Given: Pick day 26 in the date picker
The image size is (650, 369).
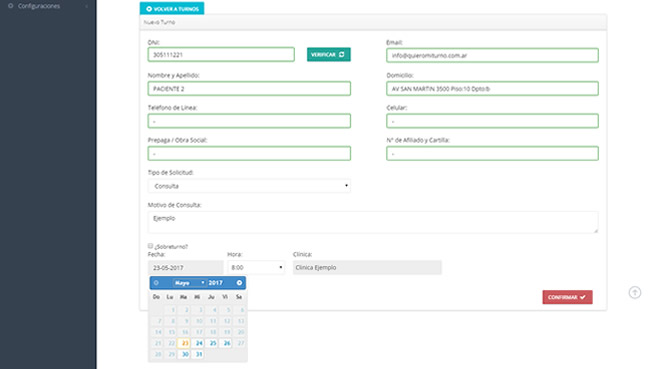Looking at the screenshot, I should click(x=227, y=343).
